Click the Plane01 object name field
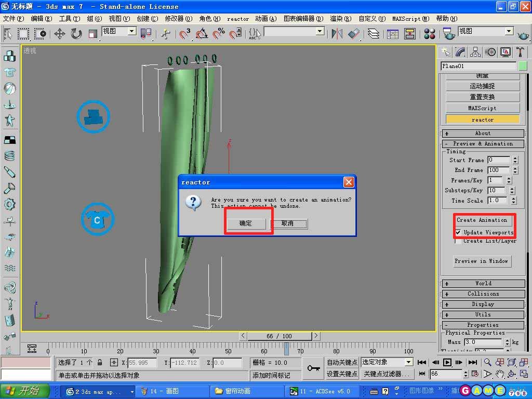This screenshot has height=399, width=532. point(478,66)
